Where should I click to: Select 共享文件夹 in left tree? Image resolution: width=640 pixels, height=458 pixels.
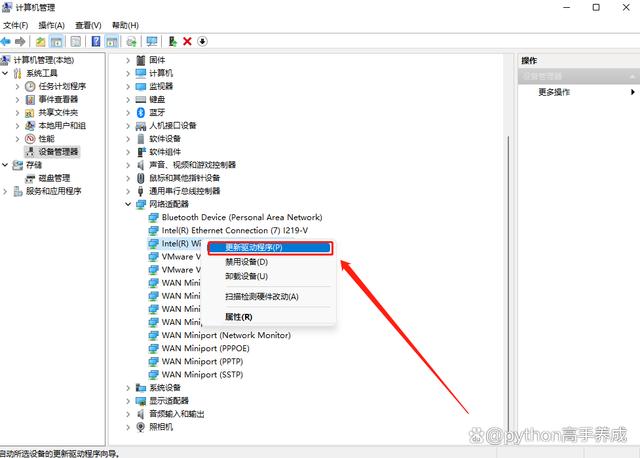[x=58, y=112]
